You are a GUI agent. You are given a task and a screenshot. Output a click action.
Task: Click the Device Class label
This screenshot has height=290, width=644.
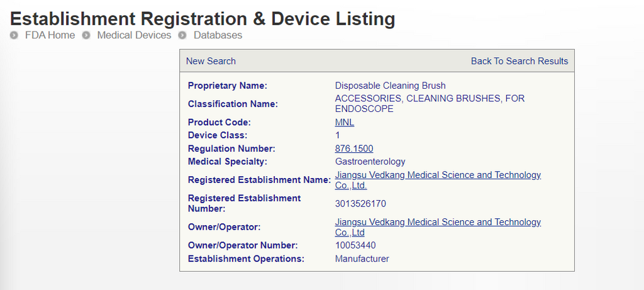pyautogui.click(x=218, y=135)
